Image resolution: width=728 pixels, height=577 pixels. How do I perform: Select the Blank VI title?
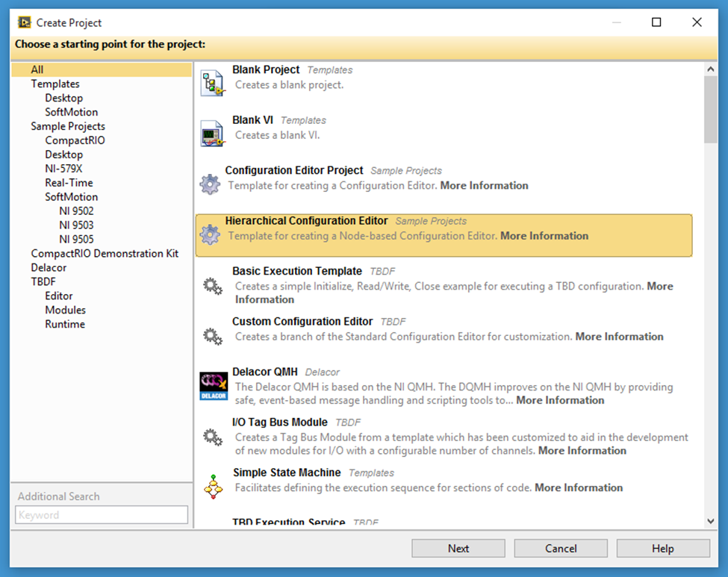pyautogui.click(x=252, y=120)
